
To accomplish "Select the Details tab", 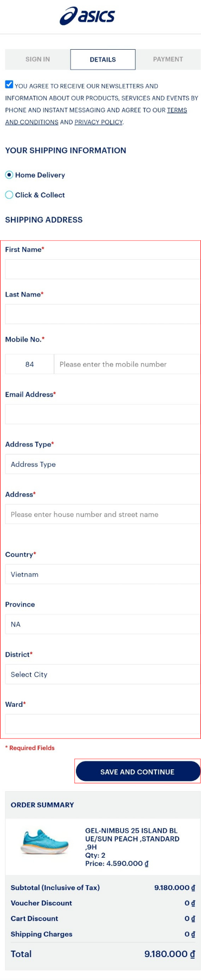I will (x=103, y=59).
